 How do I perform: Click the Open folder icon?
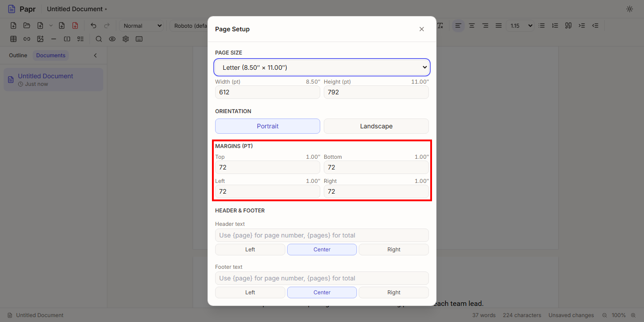click(27, 25)
